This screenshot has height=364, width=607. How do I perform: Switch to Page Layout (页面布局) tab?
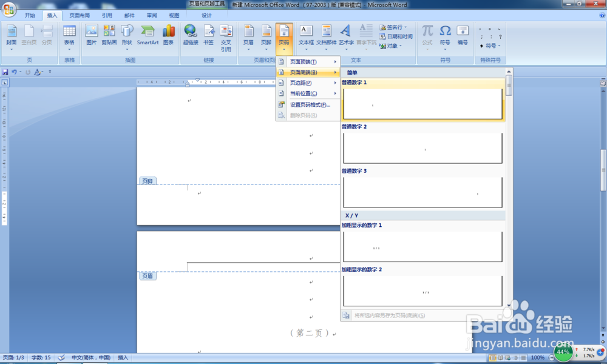80,16
